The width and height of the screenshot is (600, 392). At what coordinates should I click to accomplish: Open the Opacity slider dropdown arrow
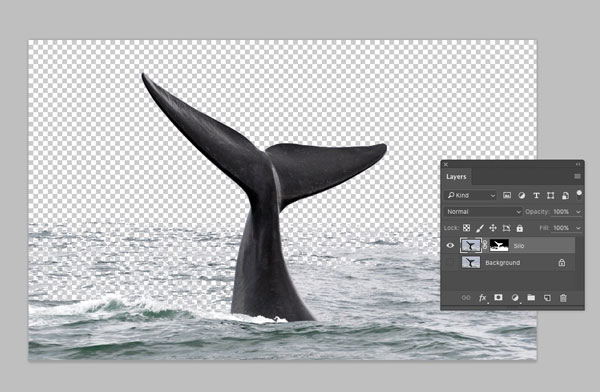click(x=578, y=212)
